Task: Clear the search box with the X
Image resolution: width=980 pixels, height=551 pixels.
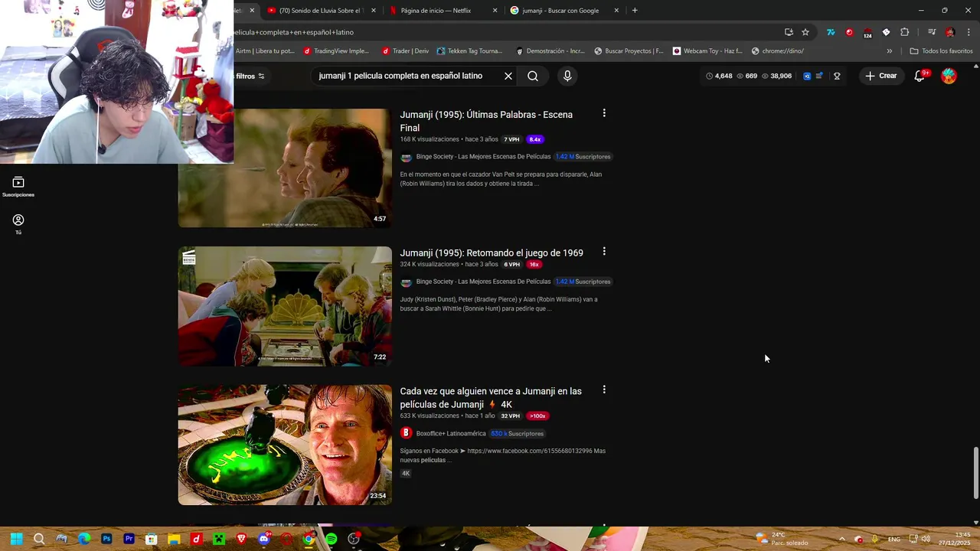Action: tap(508, 76)
